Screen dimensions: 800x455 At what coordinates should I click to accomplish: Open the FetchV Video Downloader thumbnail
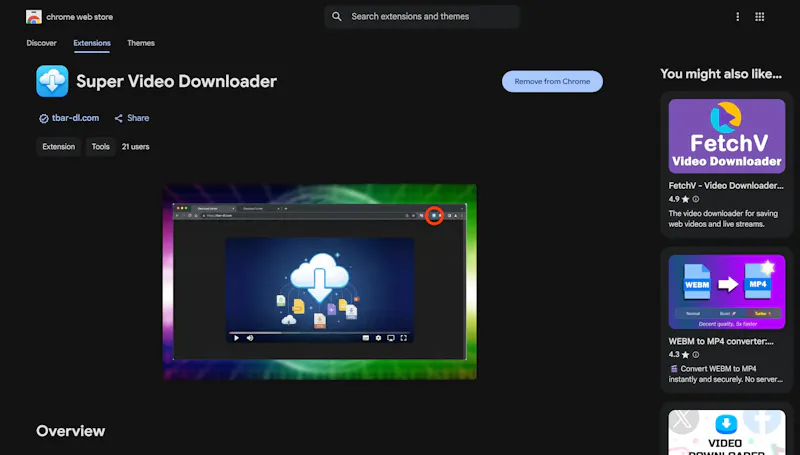tap(727, 136)
